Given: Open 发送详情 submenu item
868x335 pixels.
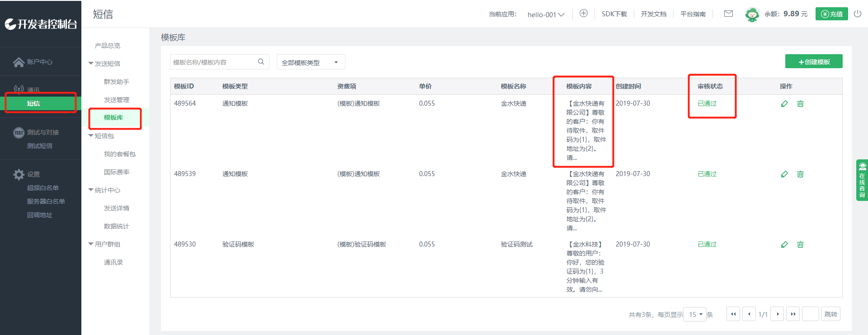Looking at the screenshot, I should pos(117,208).
